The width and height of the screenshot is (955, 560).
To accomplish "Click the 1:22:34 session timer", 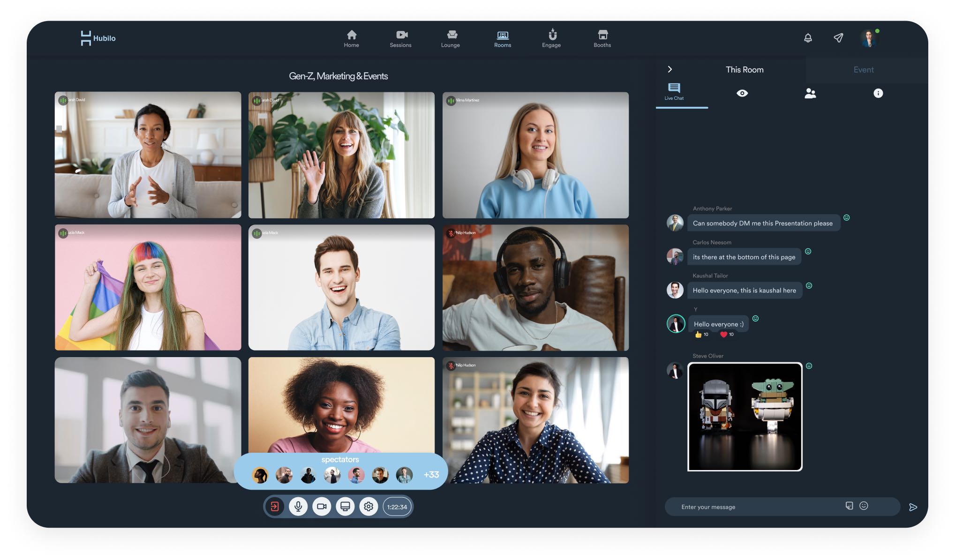I will (x=397, y=507).
